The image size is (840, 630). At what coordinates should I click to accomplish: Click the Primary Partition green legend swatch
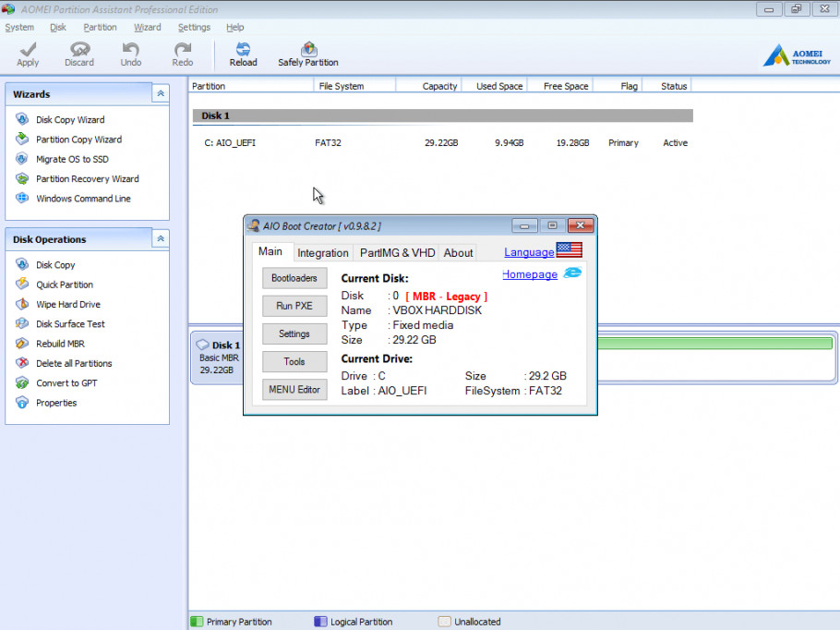[x=197, y=622]
